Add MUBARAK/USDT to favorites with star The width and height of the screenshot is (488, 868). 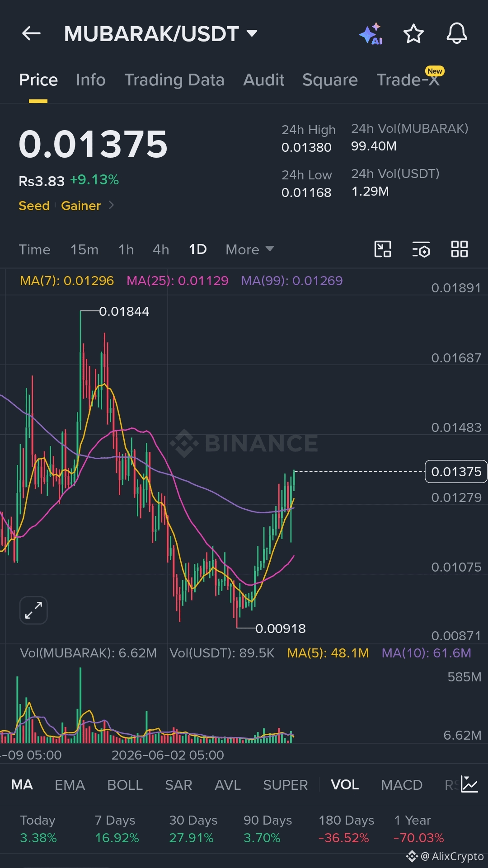click(x=413, y=34)
